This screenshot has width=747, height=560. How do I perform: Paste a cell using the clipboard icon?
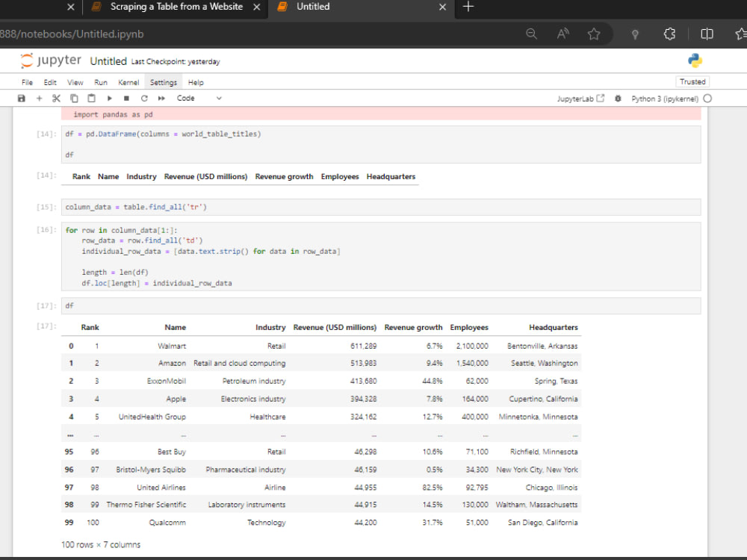(x=91, y=98)
